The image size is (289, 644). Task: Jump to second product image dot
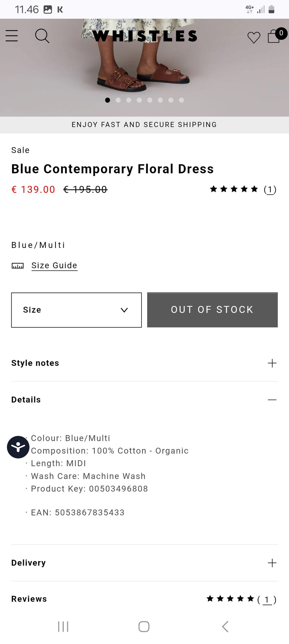coord(118,100)
